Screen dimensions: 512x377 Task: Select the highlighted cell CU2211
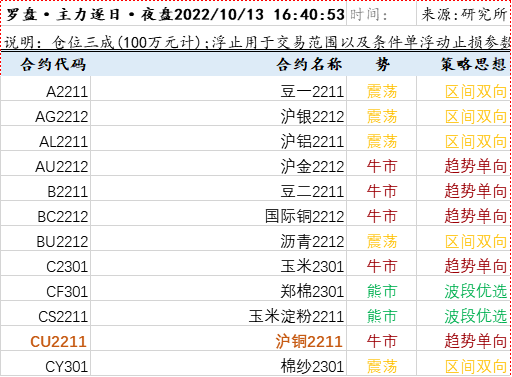click(x=46, y=338)
